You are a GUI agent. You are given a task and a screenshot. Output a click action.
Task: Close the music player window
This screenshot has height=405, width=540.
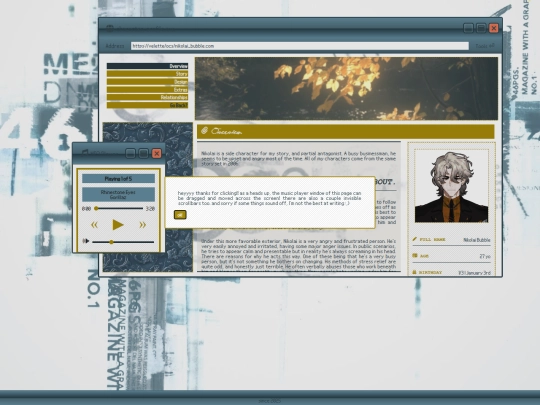(157, 153)
